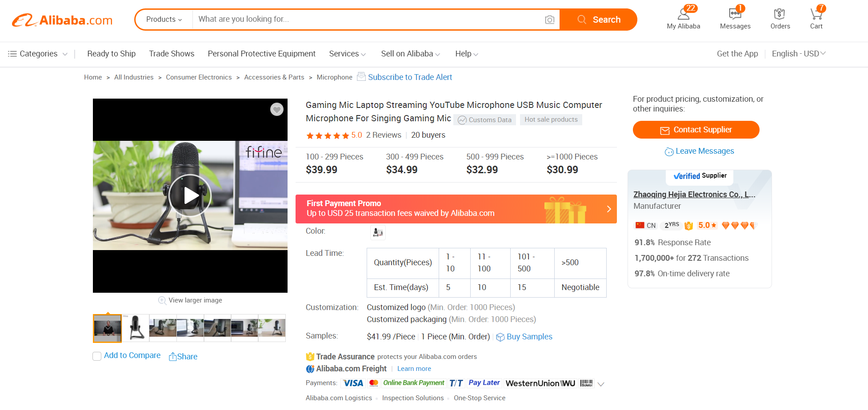Viewport: 868px width, 410px height.
Task: Click the Alibaba.com logo
Action: (62, 20)
